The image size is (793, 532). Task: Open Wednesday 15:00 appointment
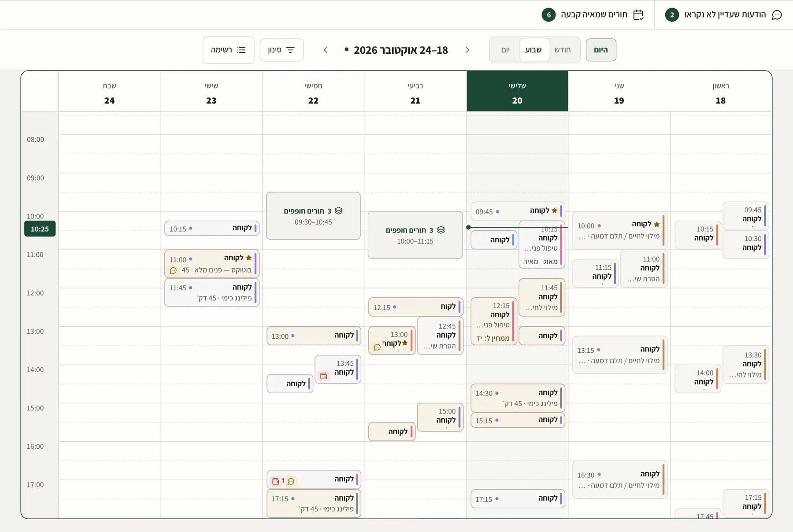click(440, 417)
